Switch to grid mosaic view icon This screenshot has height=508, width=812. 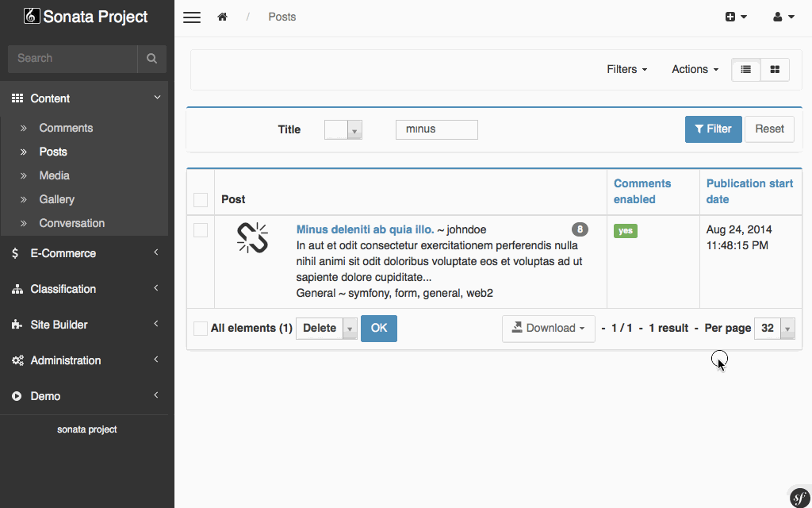[775, 70]
